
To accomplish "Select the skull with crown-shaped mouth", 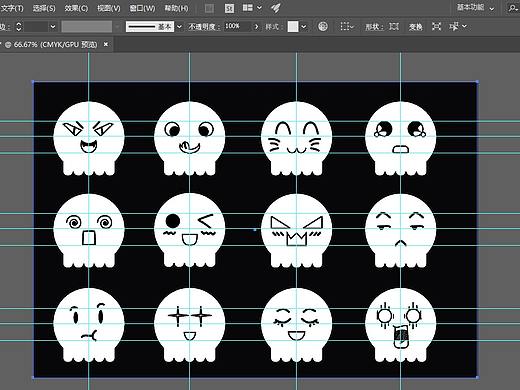I will (x=296, y=231).
